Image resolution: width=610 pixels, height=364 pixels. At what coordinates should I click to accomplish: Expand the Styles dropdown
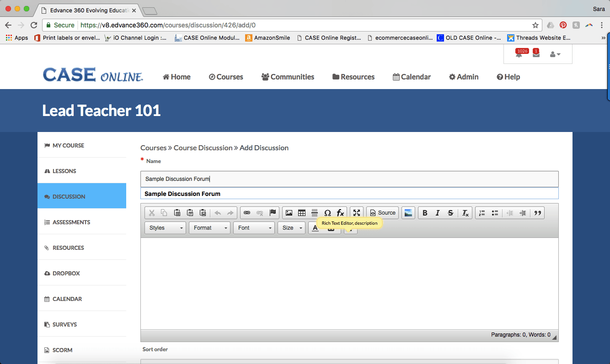click(165, 228)
